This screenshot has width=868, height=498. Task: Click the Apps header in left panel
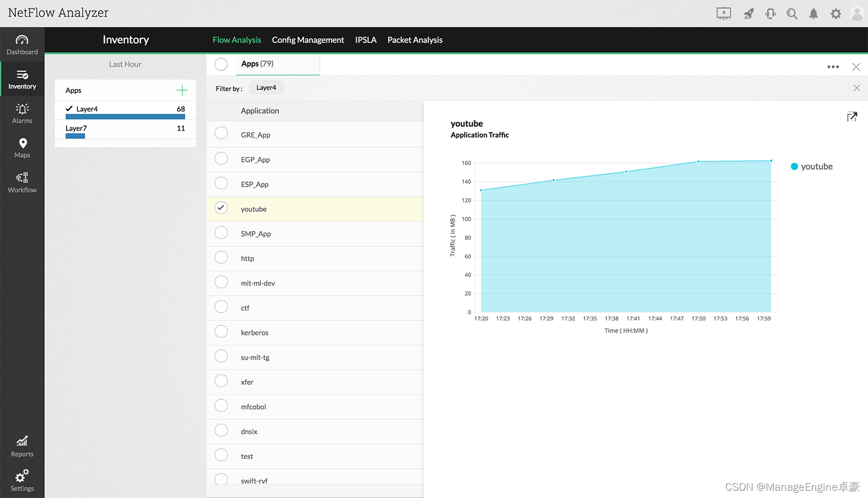coord(73,91)
